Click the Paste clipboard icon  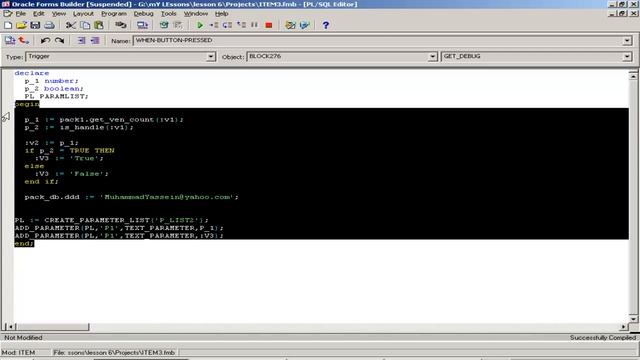(99, 25)
